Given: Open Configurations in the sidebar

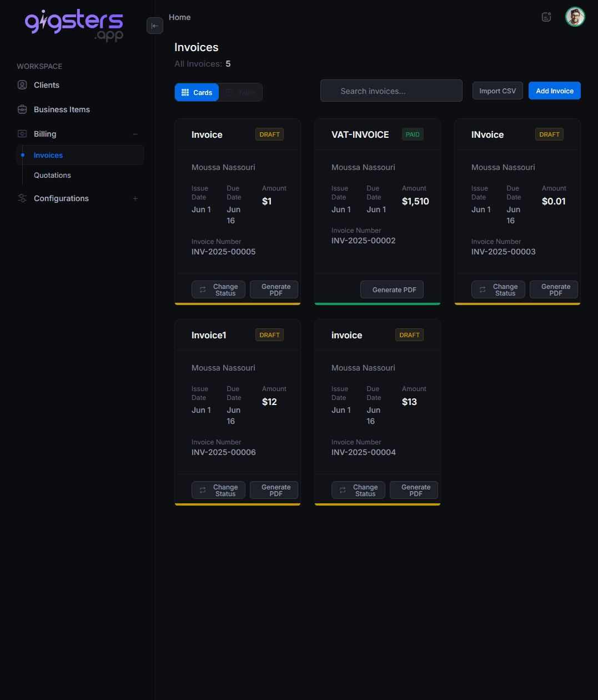Looking at the screenshot, I should (x=61, y=198).
